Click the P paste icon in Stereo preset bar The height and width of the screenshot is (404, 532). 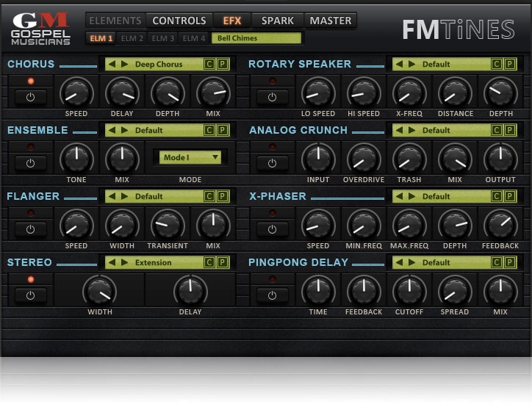click(x=223, y=262)
